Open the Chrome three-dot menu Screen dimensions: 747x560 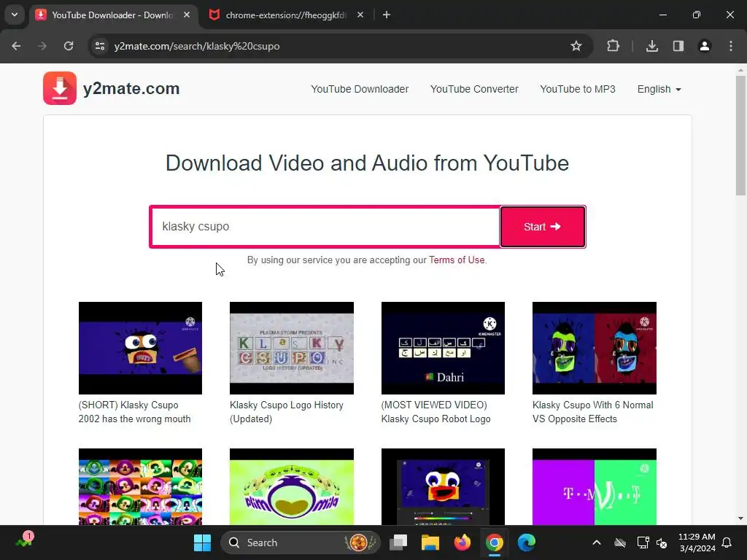(731, 46)
